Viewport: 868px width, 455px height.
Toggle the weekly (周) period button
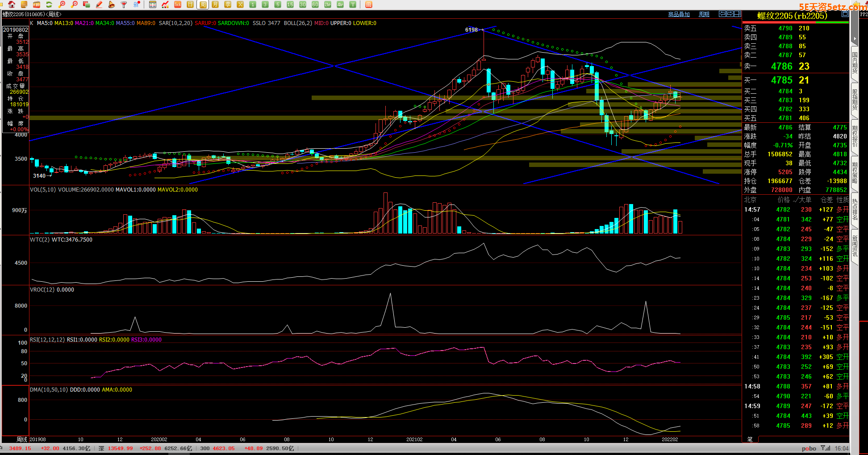tap(203, 4)
